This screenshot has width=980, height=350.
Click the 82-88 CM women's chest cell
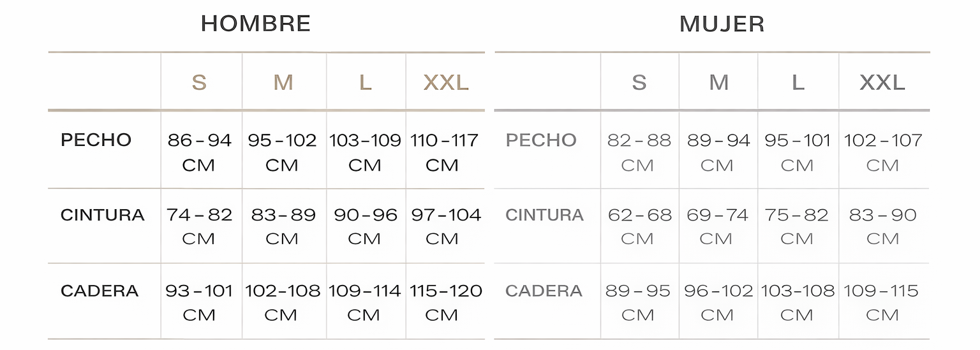(639, 152)
